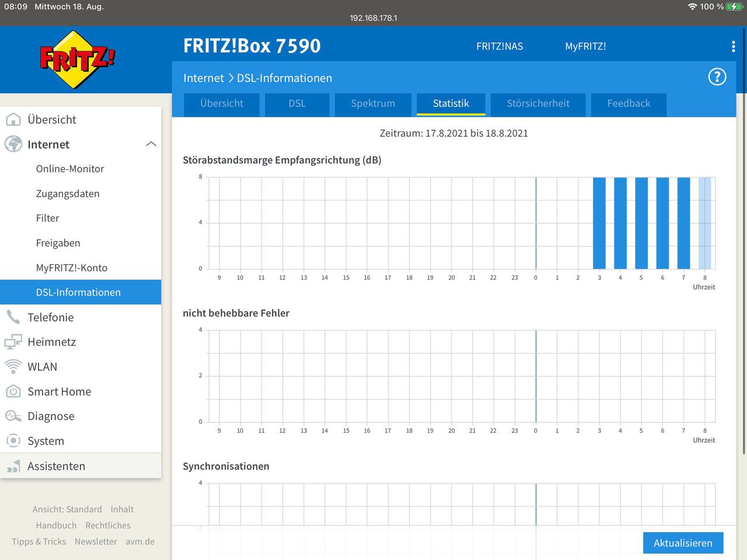Click the System gear icon

tap(13, 441)
